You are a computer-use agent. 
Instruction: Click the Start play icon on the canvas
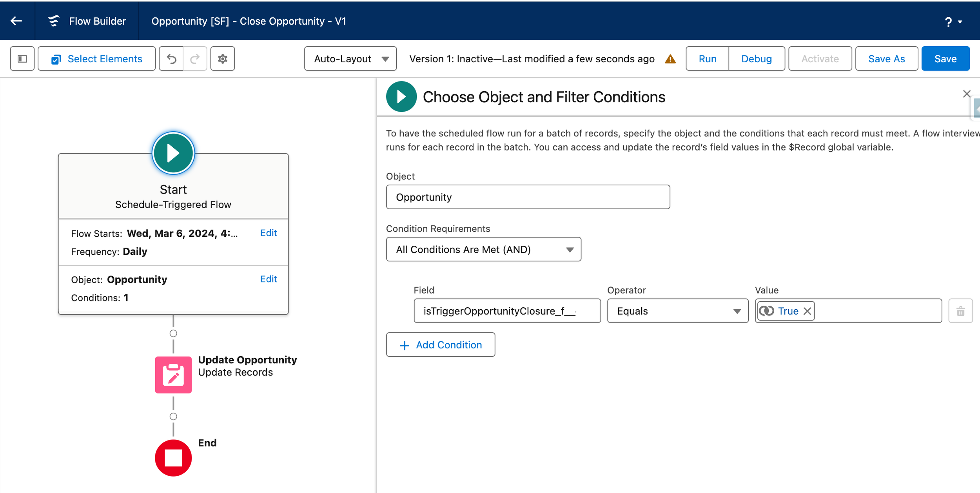click(173, 153)
